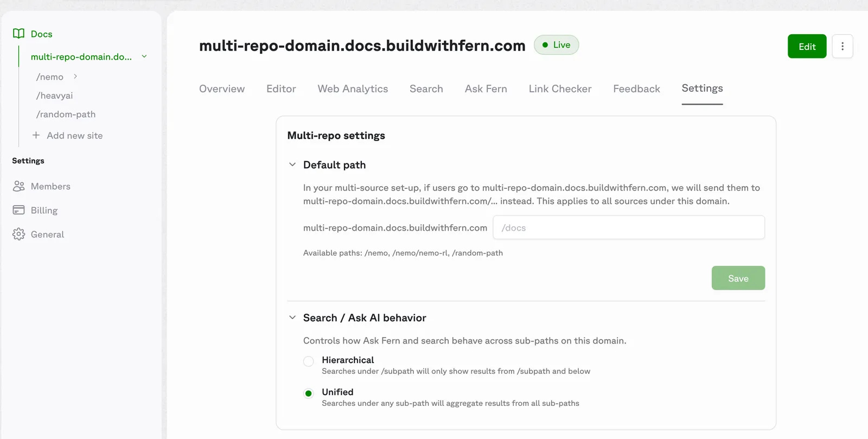868x439 pixels.
Task: Open the Members settings page
Action: (50, 186)
